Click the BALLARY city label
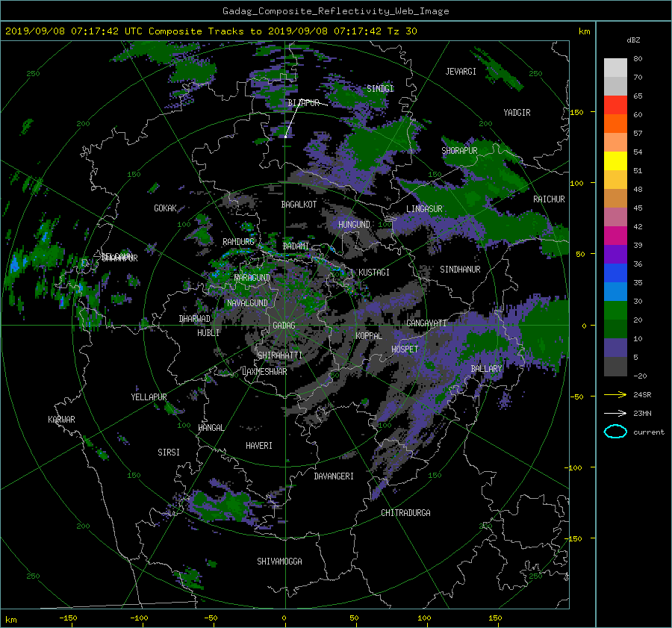Screen dimensions: 672x628 [486, 369]
